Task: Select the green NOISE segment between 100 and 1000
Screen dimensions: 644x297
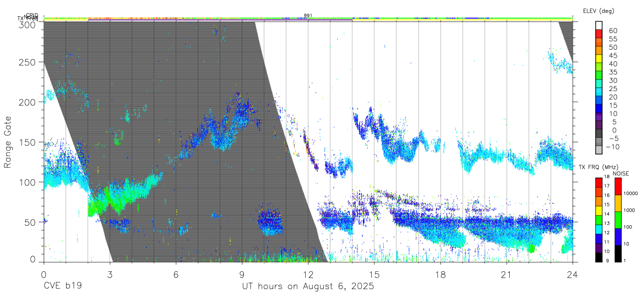Action: (x=618, y=220)
